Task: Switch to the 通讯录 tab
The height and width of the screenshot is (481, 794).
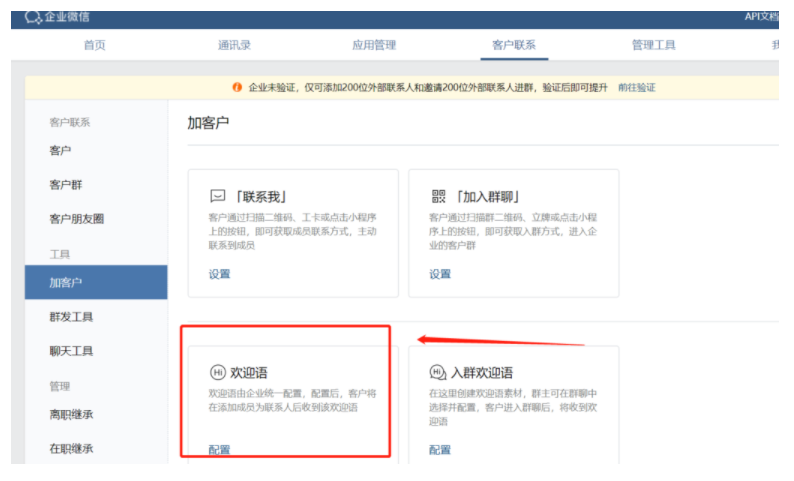Action: click(234, 45)
